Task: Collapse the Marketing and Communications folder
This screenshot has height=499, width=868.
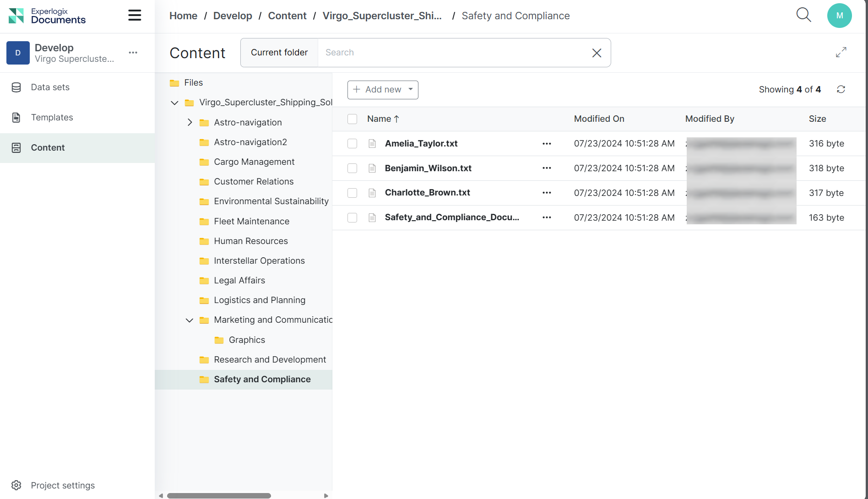Action: pyautogui.click(x=190, y=320)
